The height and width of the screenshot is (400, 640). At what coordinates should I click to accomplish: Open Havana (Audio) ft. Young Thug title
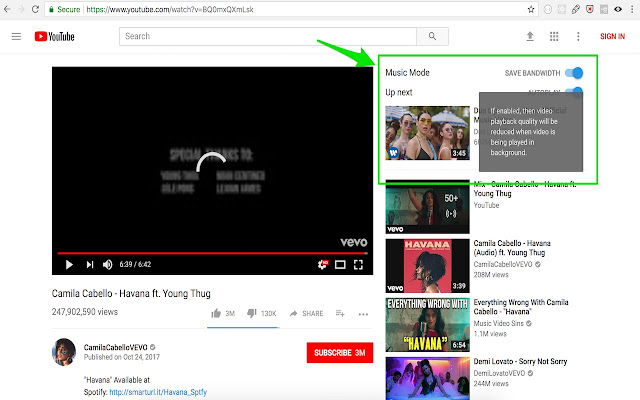[512, 248]
